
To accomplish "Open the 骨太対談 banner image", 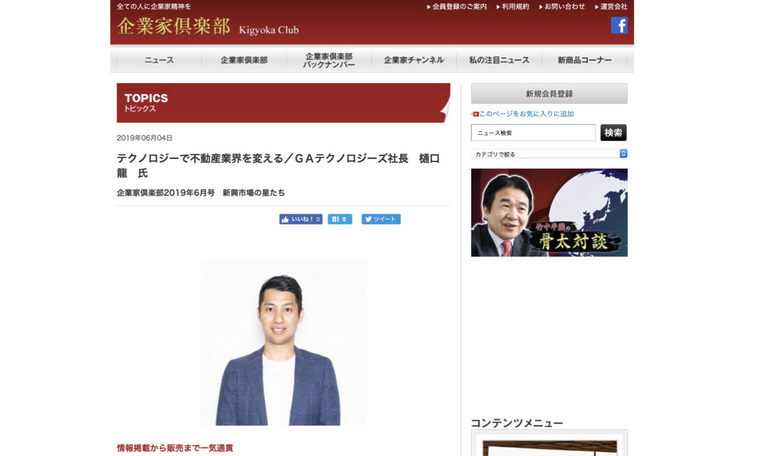I will click(x=549, y=212).
